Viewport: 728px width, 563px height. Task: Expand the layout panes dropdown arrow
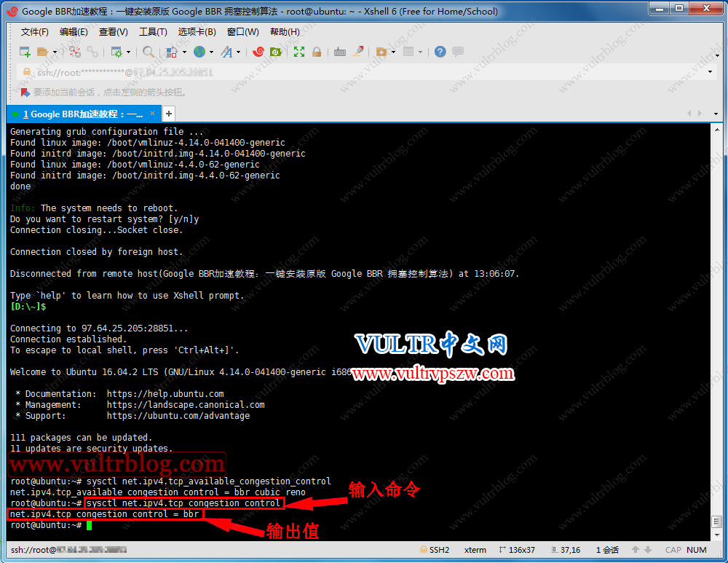pyautogui.click(x=421, y=52)
